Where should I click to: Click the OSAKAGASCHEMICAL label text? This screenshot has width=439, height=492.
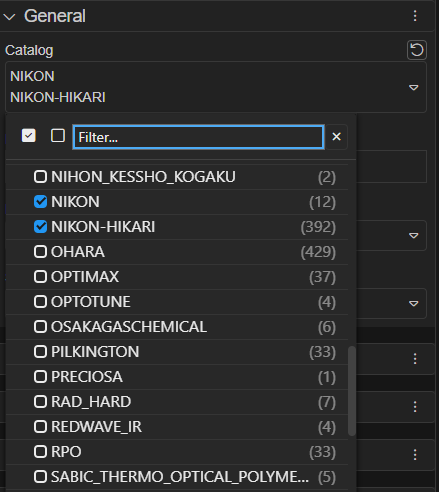pyautogui.click(x=129, y=327)
